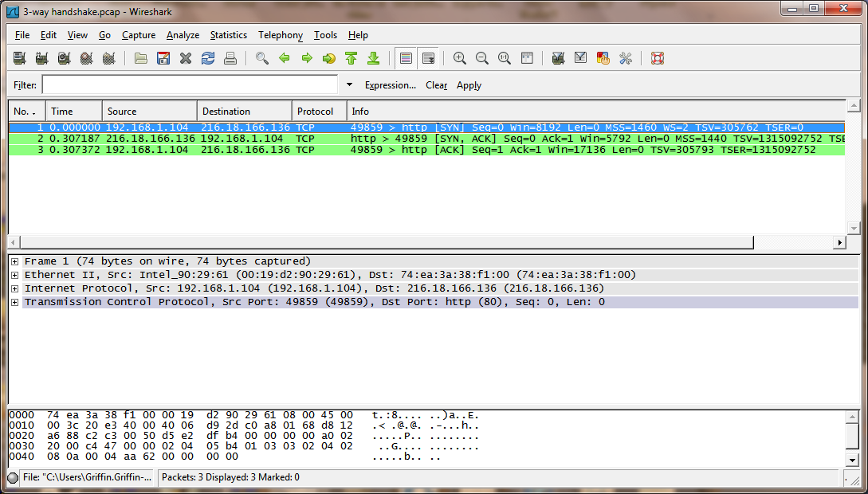Jump to last packet icon
The image size is (868, 494).
pyautogui.click(x=373, y=58)
